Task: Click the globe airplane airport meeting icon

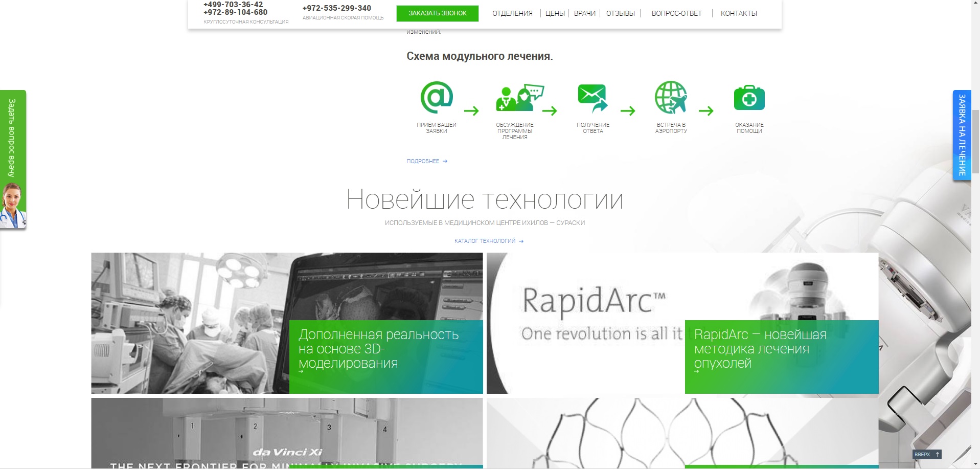Action: pos(671,97)
